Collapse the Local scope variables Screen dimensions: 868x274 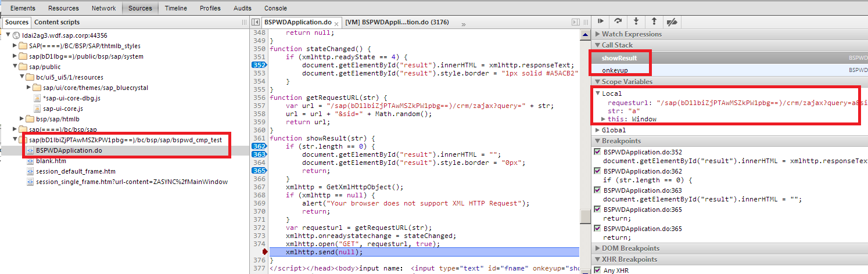tap(598, 93)
